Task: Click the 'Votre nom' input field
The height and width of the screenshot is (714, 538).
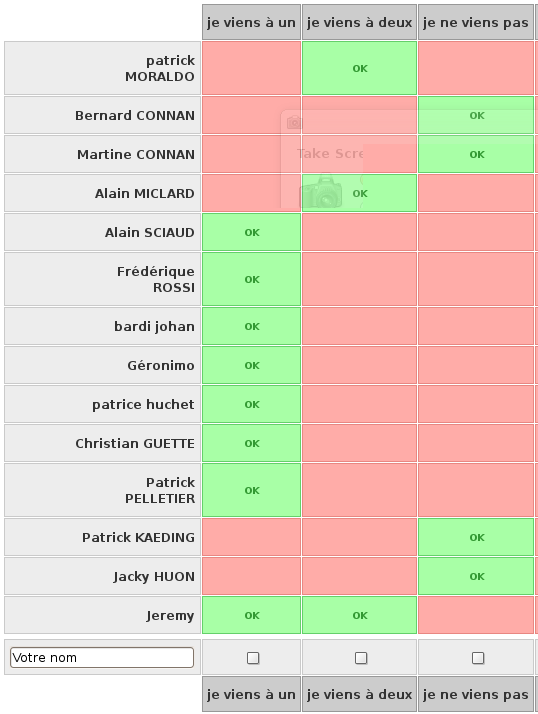Action: click(x=102, y=658)
